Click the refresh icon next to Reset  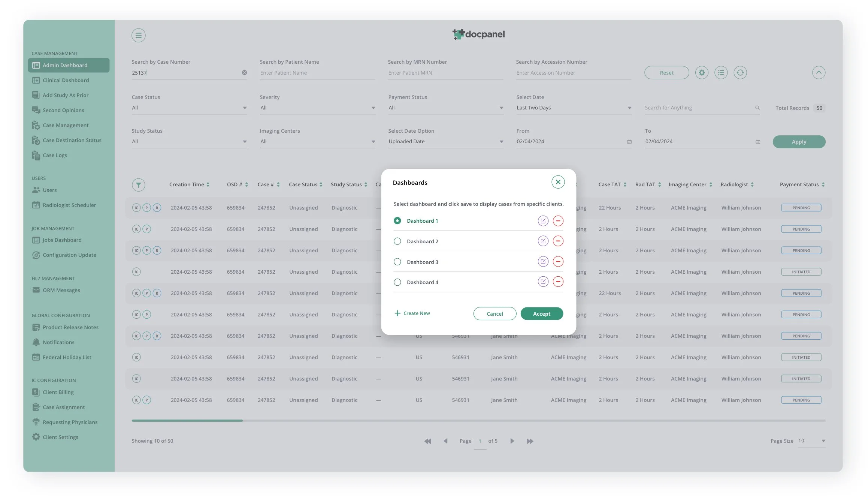[740, 73]
